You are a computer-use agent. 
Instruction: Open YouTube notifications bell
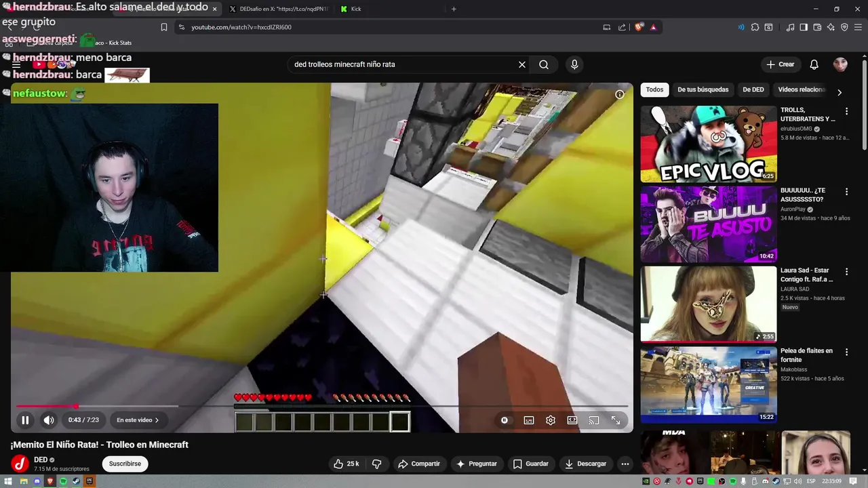pyautogui.click(x=814, y=64)
